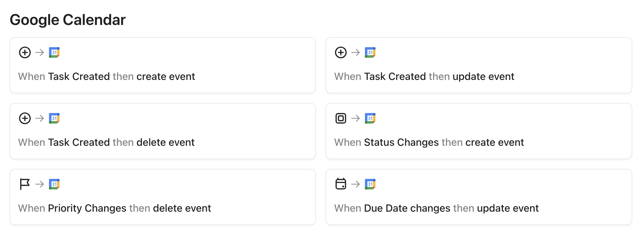Click the Google Calendar section heading
Screen dimensions: 644x243
pos(68,20)
